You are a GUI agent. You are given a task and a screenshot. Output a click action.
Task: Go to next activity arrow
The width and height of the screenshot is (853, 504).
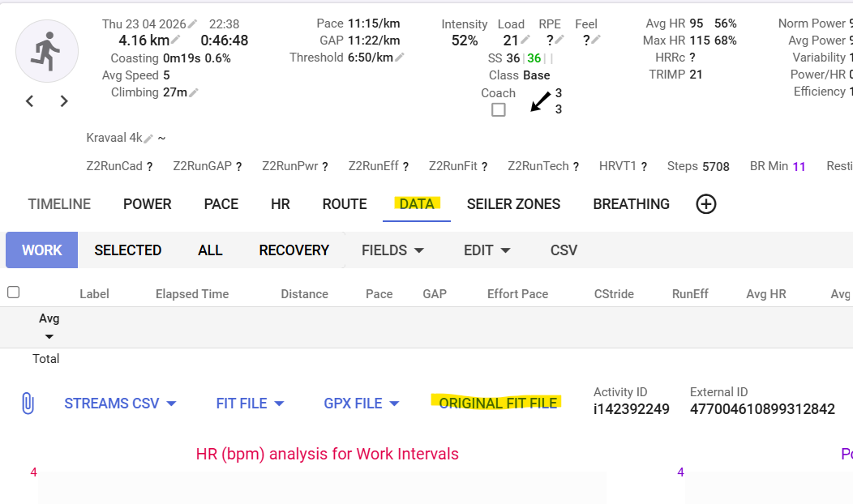point(64,101)
